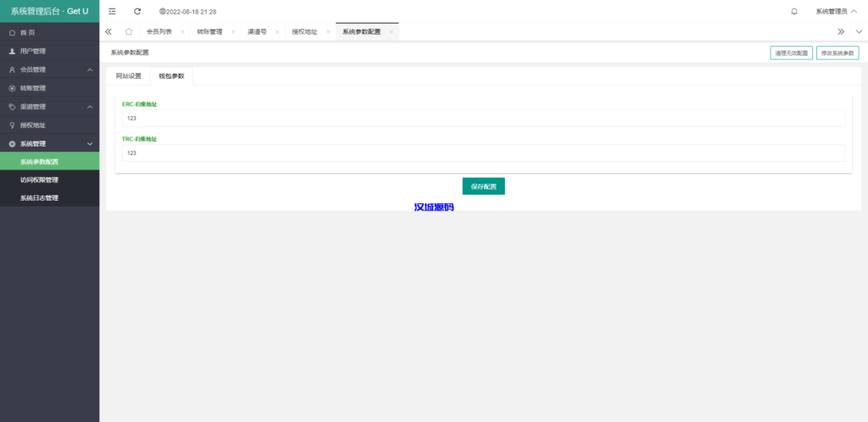
Task: Switch to the 网站设置 tab
Action: 128,75
